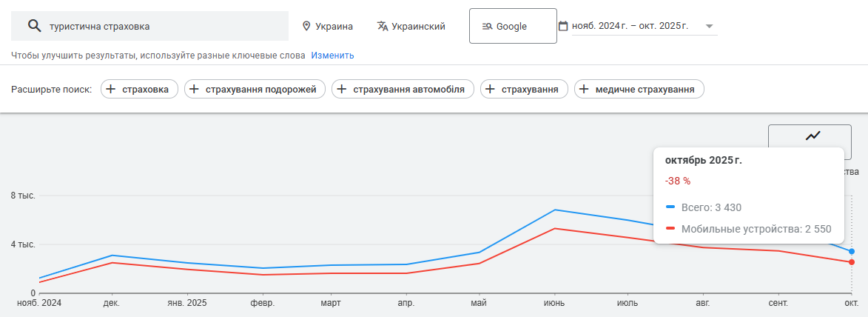This screenshot has width=868, height=317.
Task: Add «страхування подорожей» keyword suggestion
Action: pos(255,90)
